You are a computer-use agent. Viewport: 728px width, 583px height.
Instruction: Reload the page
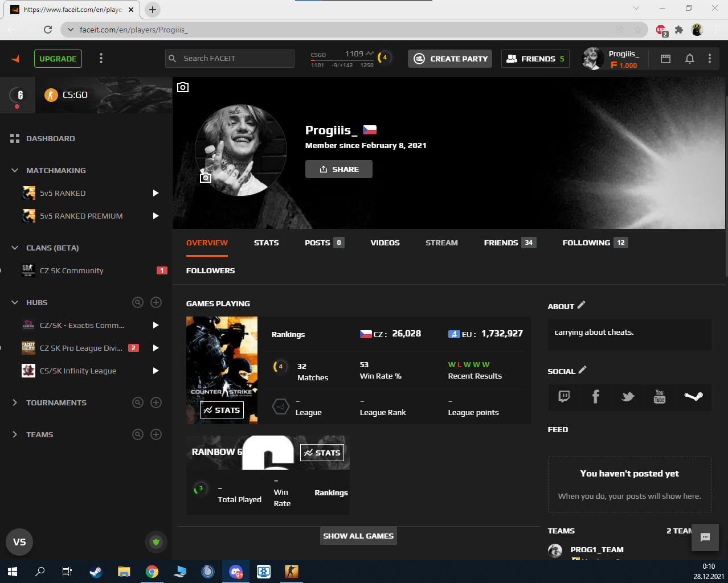[48, 30]
